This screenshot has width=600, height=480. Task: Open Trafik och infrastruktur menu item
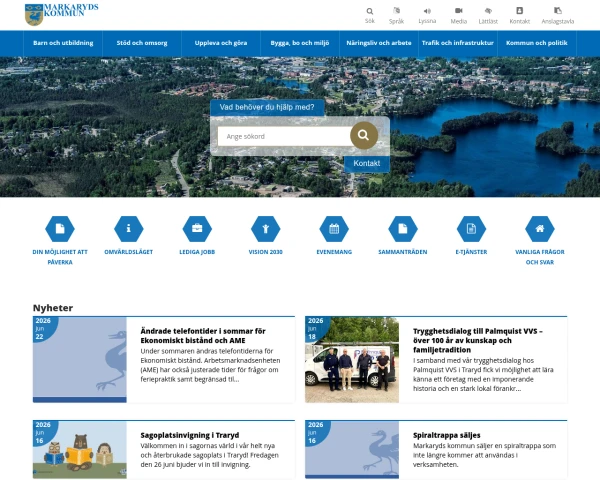click(x=458, y=43)
